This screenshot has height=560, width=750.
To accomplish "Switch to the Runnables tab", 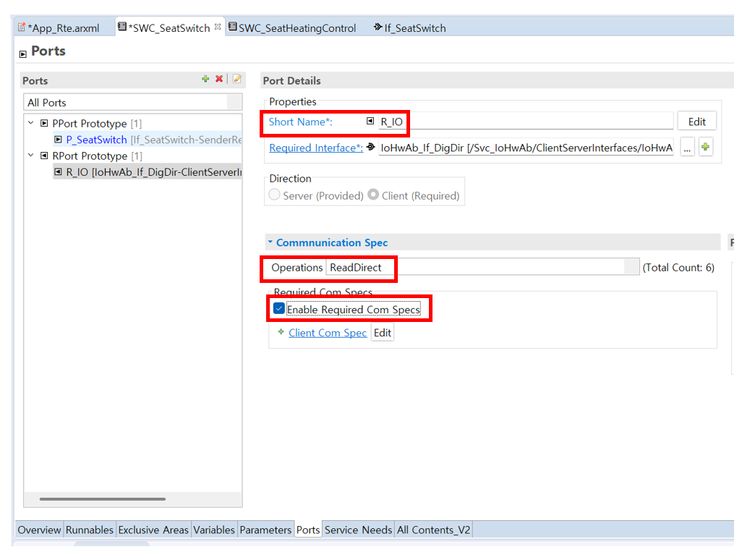I will [x=90, y=530].
